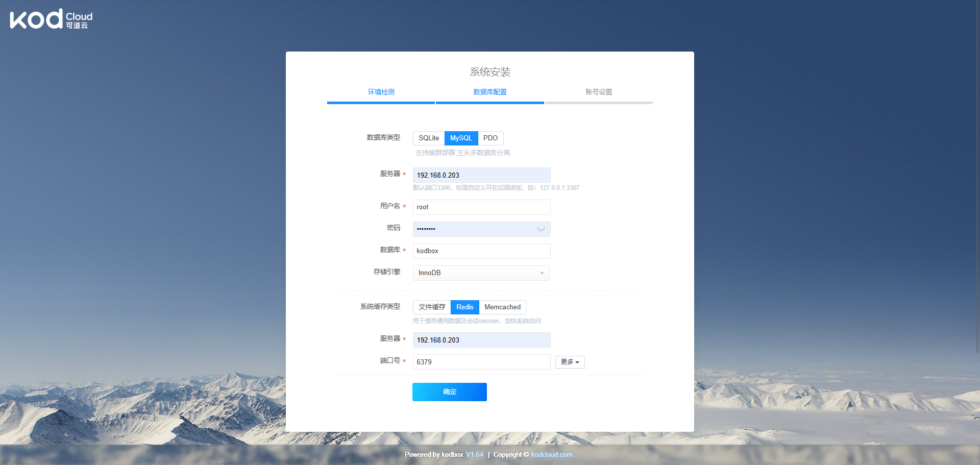Go to 账号设置 step tab

pos(599,92)
